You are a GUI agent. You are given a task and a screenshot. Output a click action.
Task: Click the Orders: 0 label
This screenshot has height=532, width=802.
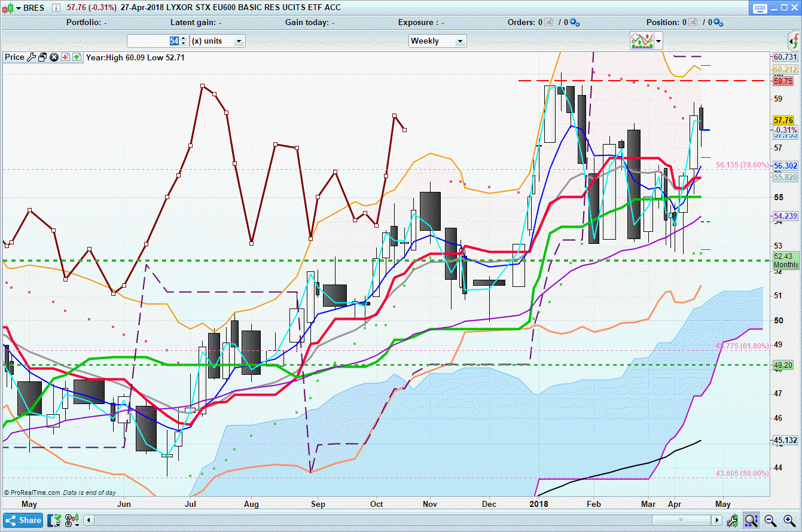(x=525, y=23)
